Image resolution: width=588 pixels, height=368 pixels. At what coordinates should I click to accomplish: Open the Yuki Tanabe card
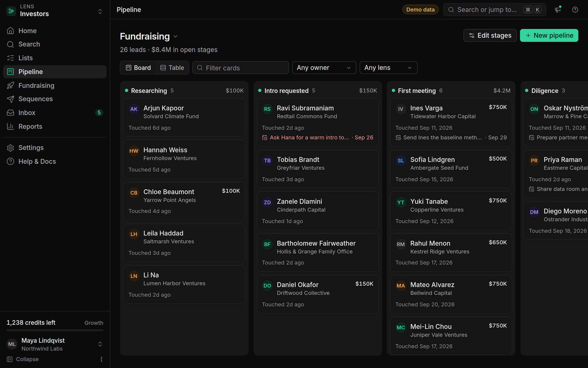click(x=451, y=211)
